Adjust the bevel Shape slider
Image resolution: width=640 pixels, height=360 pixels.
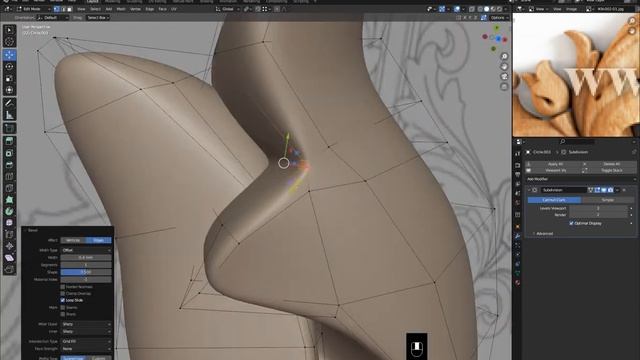click(x=86, y=272)
